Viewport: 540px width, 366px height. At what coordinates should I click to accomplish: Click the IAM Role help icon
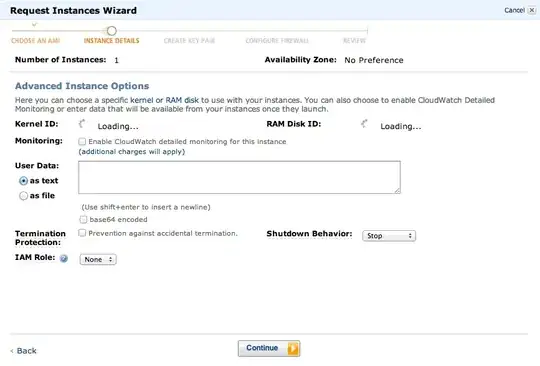tap(64, 259)
